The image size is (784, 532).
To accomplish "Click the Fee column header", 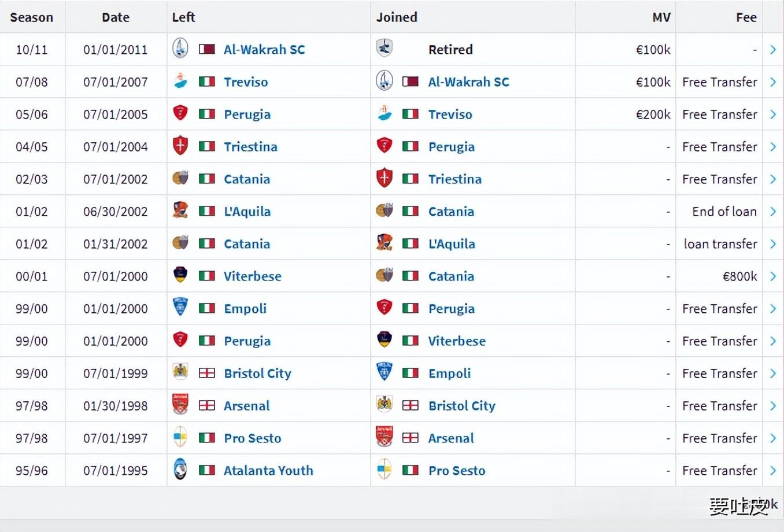I will [x=746, y=17].
